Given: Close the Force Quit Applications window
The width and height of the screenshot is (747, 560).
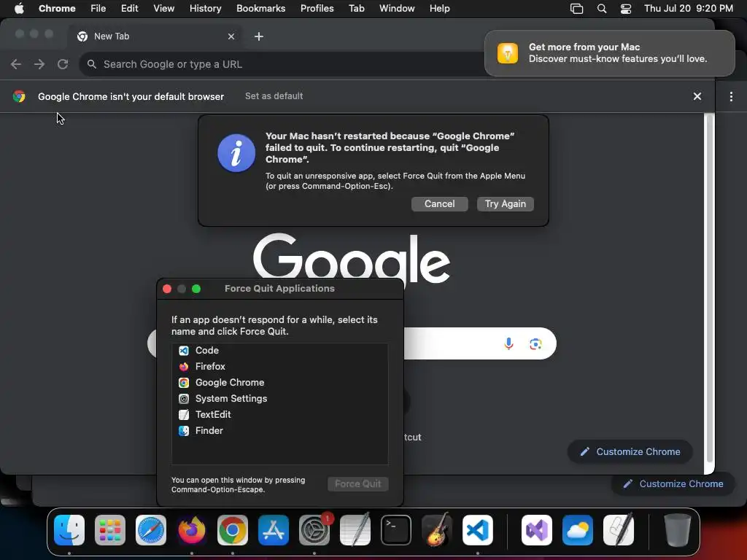Looking at the screenshot, I should 167,289.
